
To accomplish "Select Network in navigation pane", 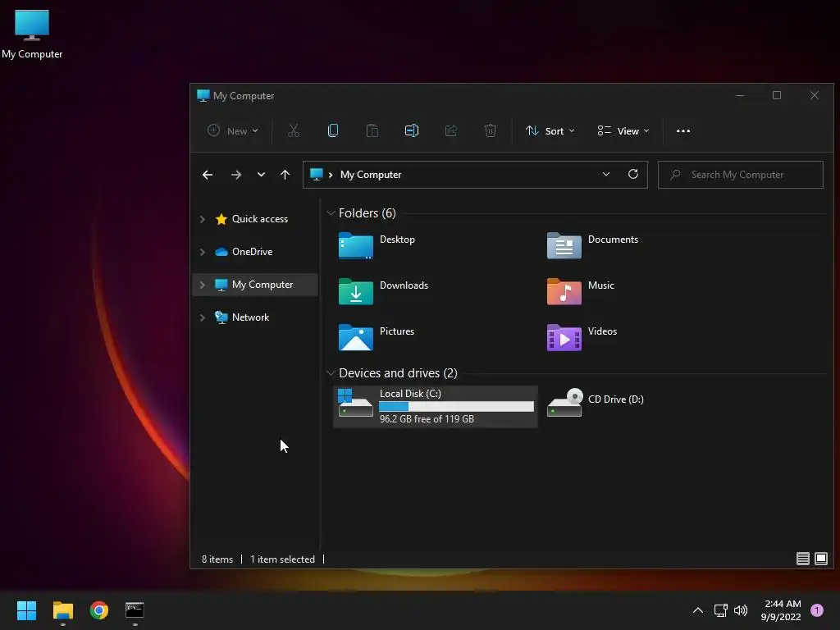I will point(251,317).
